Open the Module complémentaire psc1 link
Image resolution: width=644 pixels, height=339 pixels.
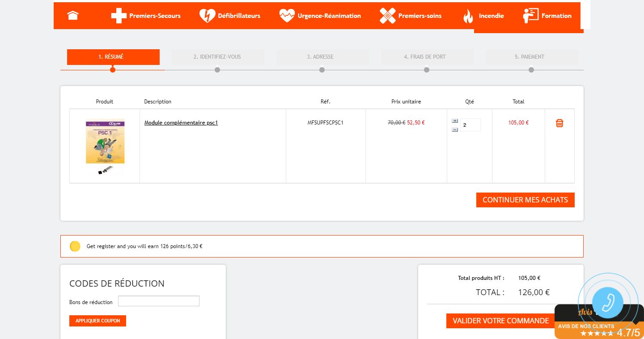click(181, 123)
